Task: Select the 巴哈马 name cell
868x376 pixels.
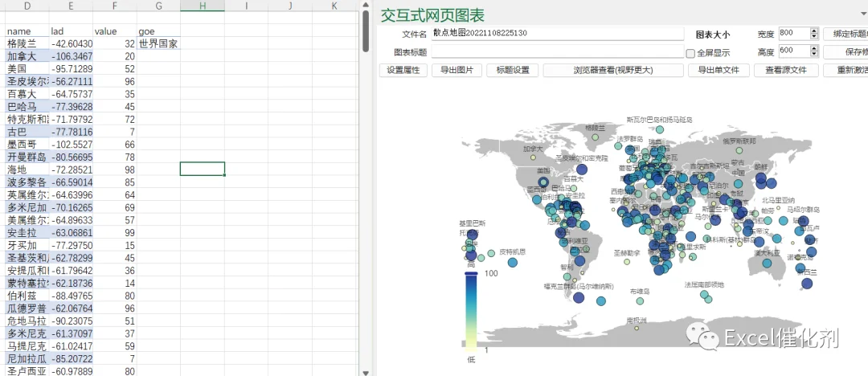Action: (x=27, y=106)
